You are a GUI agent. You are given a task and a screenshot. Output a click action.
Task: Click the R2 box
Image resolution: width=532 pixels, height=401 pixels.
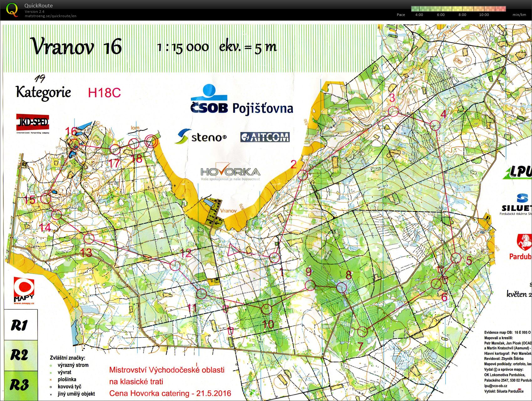(x=21, y=355)
